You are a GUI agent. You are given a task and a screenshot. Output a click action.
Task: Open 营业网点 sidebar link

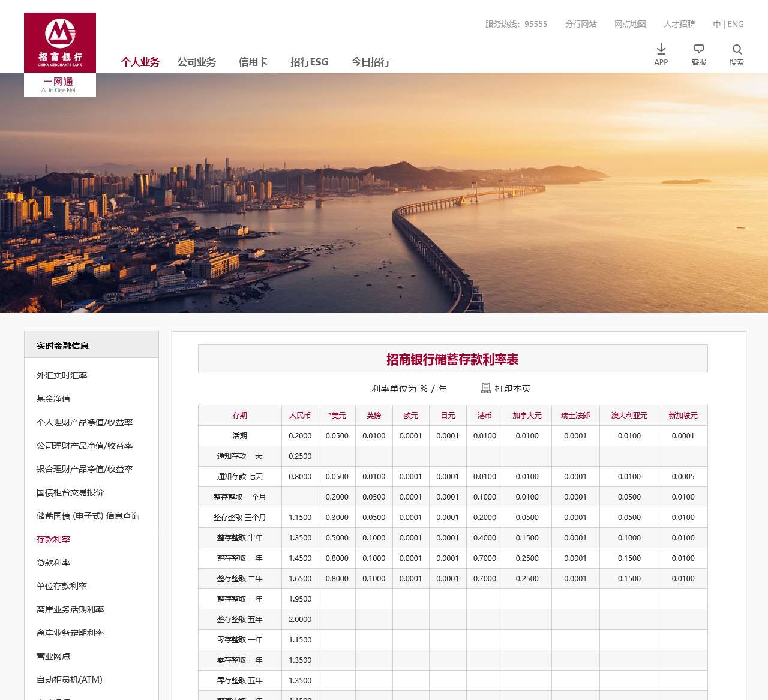click(53, 656)
